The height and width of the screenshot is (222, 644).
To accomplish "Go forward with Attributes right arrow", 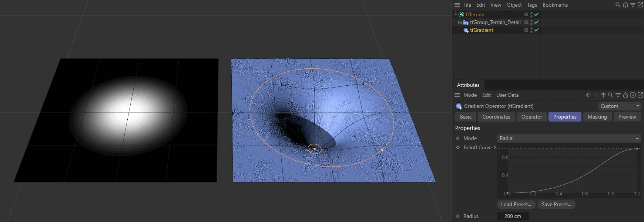I will pyautogui.click(x=596, y=95).
